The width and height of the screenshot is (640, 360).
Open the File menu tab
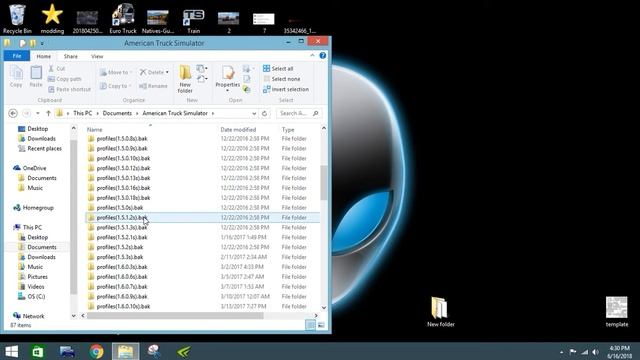(x=17, y=56)
